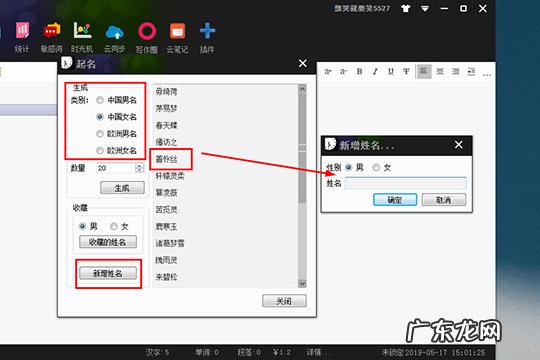The height and width of the screenshot is (360, 540).
Task: Open the 时光机 time machine tool
Action: pyautogui.click(x=82, y=37)
